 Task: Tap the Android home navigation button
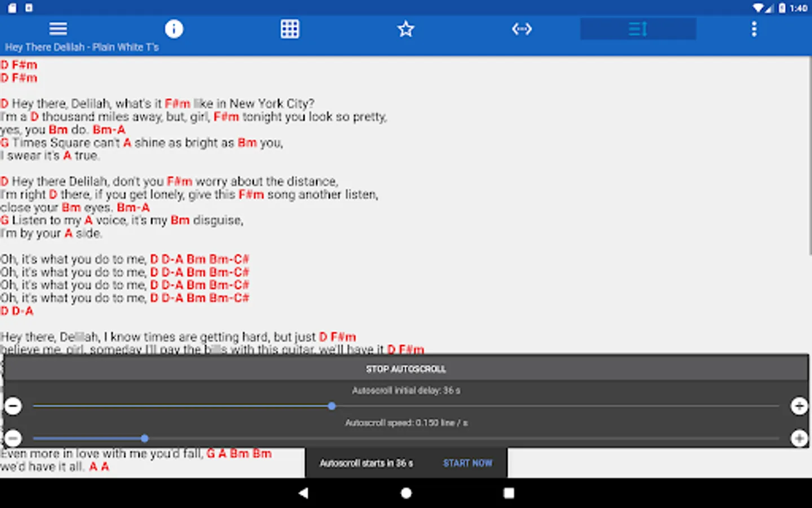tap(405, 493)
